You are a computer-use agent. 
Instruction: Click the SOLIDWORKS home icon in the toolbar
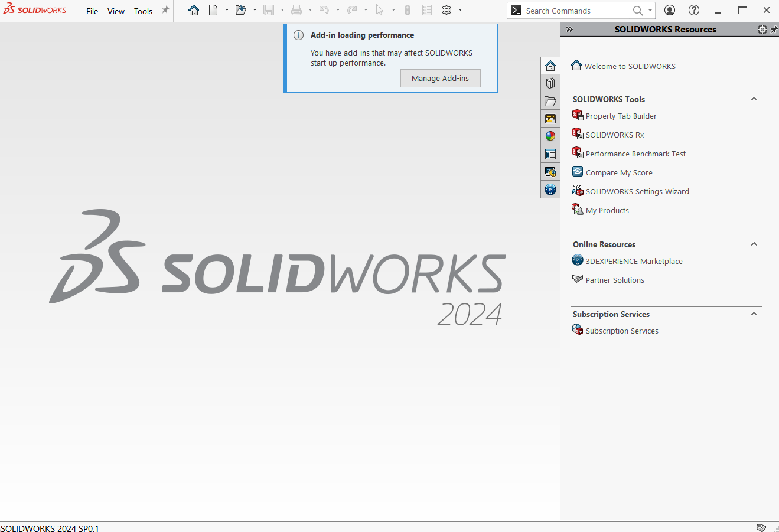(x=194, y=9)
